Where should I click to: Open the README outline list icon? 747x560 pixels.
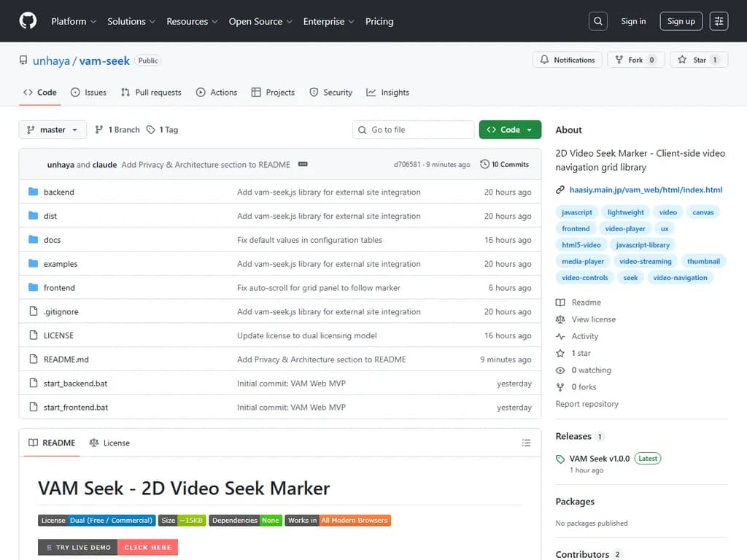coord(526,443)
